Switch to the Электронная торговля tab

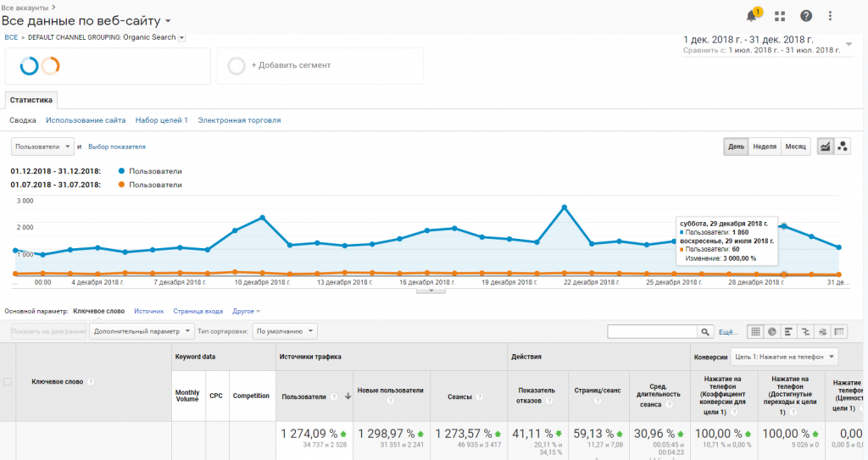tap(239, 120)
